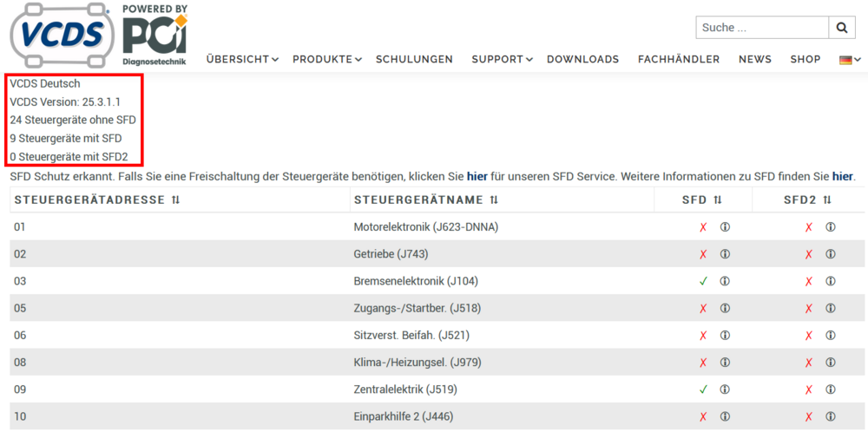Open the German flag language selector
Screen dimensions: 868x432
pyautogui.click(x=850, y=60)
